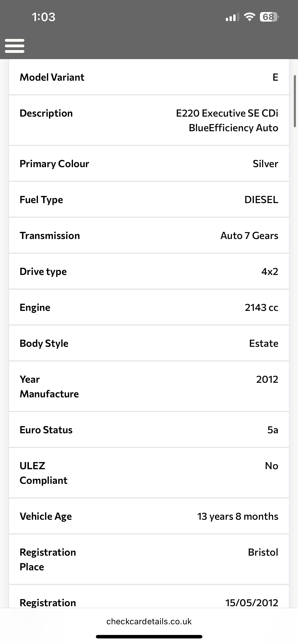Viewport: 298px width, 644px height.
Task: Tap the Fuel Type DIESEL value
Action: point(261,200)
